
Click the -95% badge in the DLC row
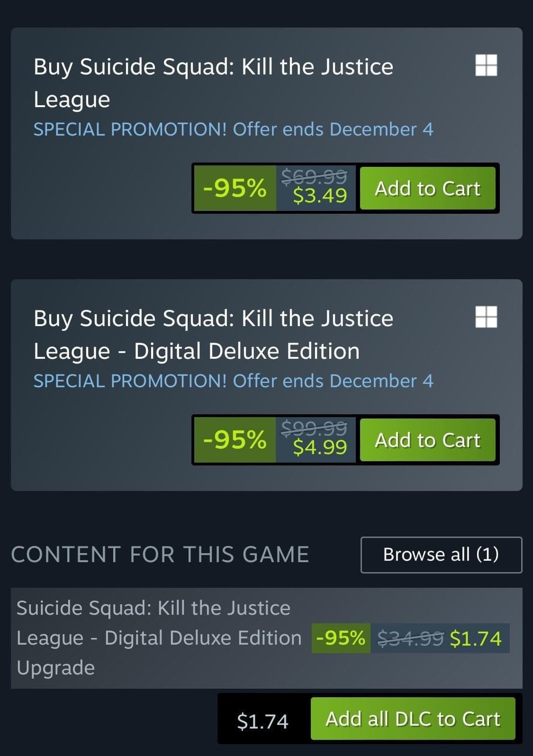pos(341,638)
